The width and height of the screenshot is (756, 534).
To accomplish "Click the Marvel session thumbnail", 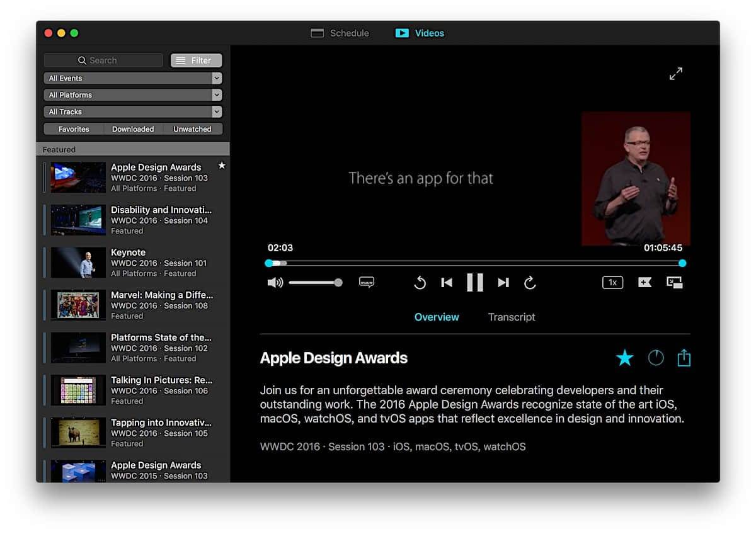I will tap(78, 305).
